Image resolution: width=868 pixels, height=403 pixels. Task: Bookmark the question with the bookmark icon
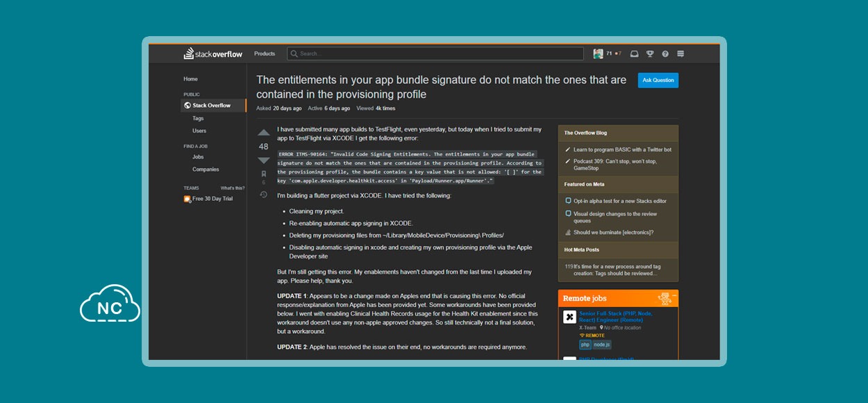264,174
